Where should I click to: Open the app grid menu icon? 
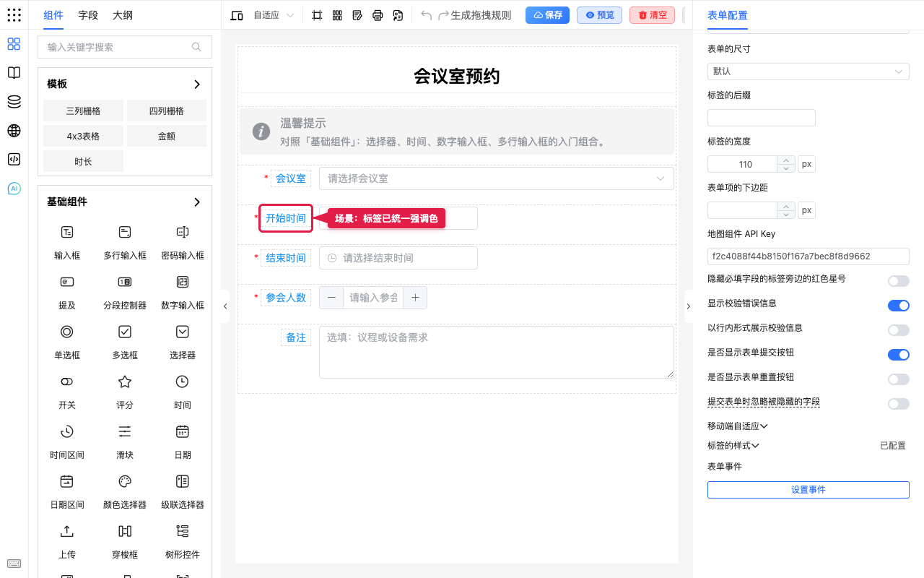(x=14, y=15)
